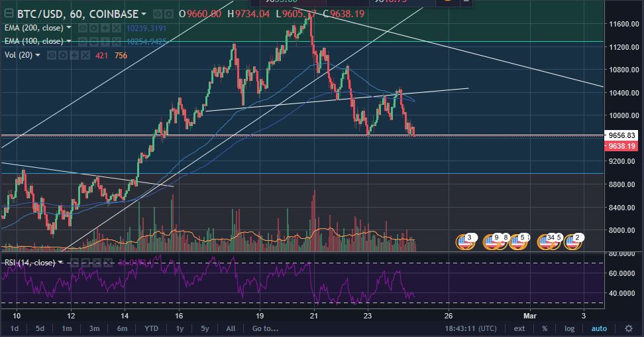644x337 pixels.
Task: Click the plus icon for Vol (20)
Action: (74, 55)
